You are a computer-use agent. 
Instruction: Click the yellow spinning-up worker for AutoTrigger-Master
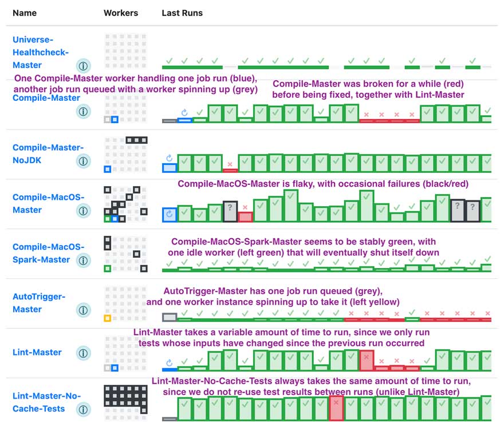107,318
